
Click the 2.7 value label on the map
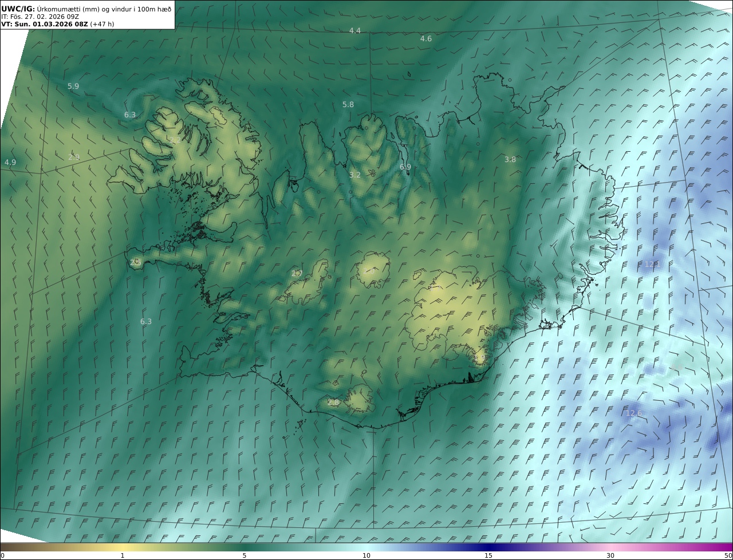coord(297,273)
